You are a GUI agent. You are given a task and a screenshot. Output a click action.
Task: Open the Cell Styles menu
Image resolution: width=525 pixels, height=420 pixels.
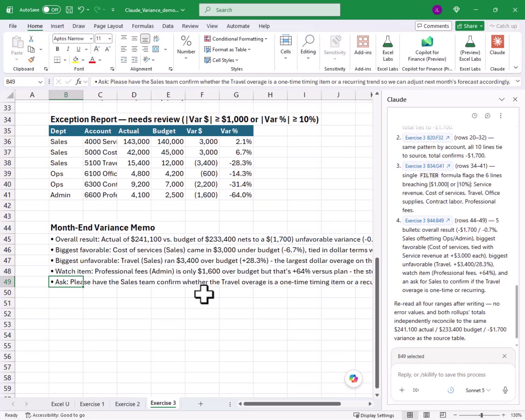[x=221, y=60]
